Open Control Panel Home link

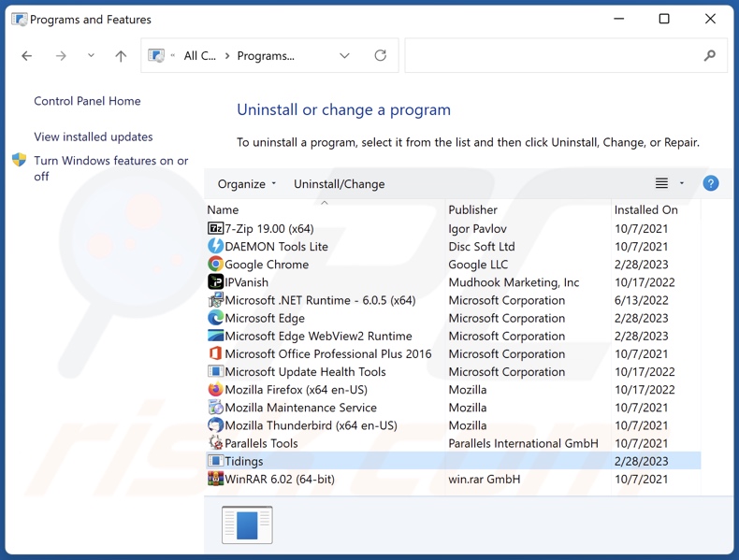pyautogui.click(x=87, y=101)
